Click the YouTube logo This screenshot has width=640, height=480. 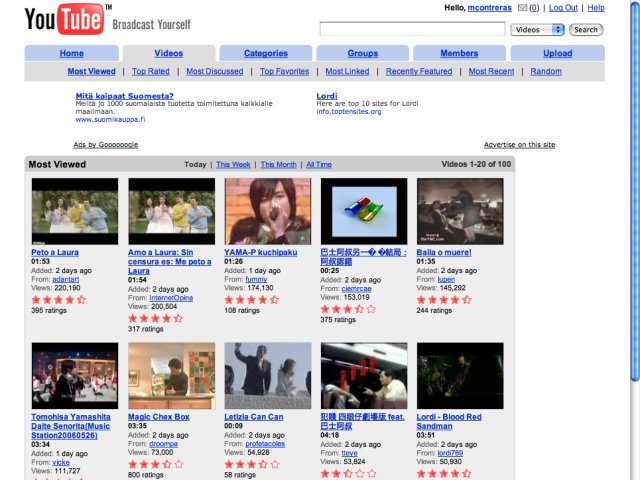coord(62,19)
